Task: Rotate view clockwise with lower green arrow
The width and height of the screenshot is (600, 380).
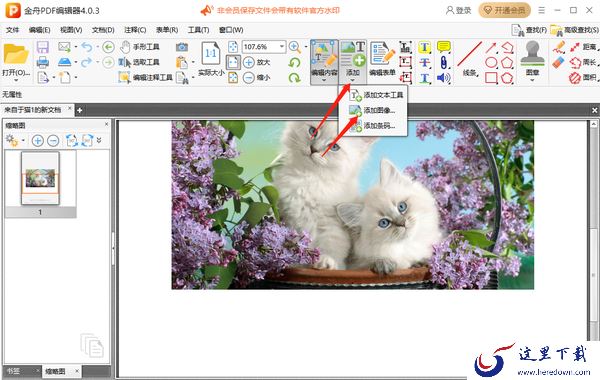Action: (295, 78)
